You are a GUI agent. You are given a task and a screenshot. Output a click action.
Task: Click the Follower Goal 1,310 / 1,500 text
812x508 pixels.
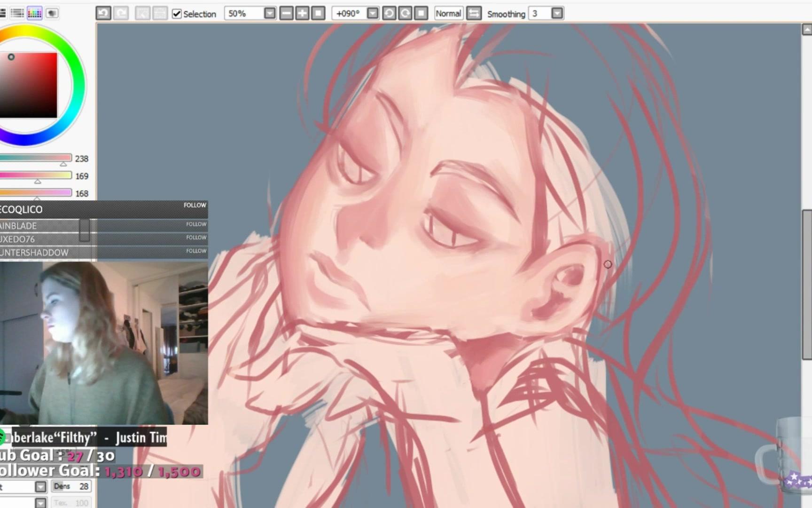tap(101, 471)
